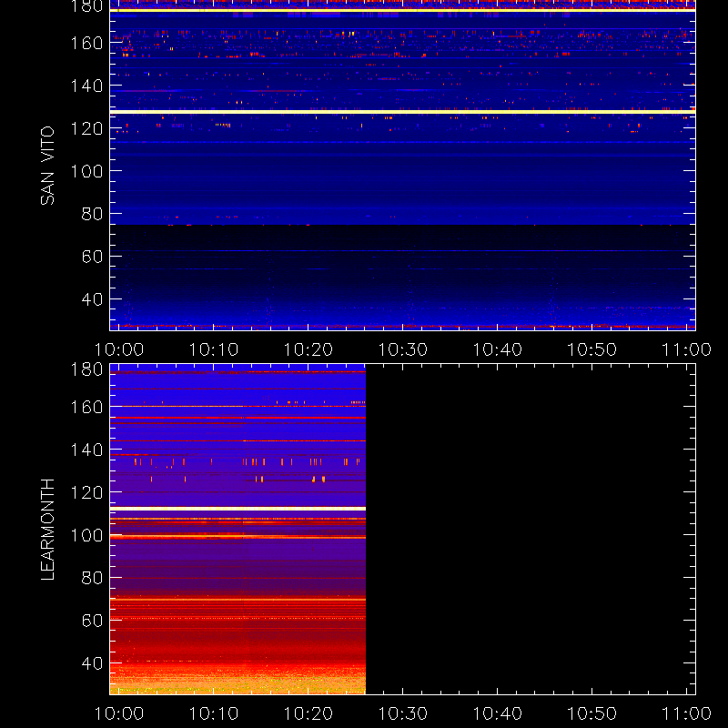Click the 10:30 time label under San Vito plot

tap(403, 349)
